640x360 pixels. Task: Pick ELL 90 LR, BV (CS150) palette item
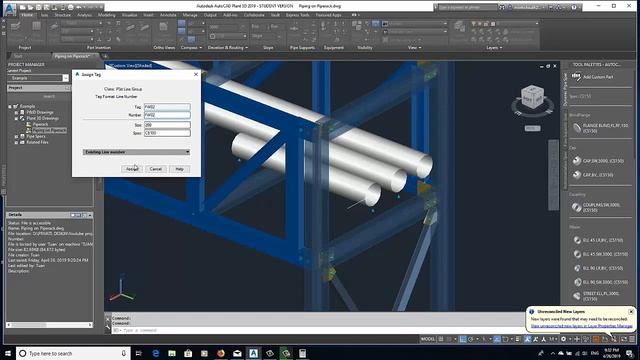click(x=599, y=268)
